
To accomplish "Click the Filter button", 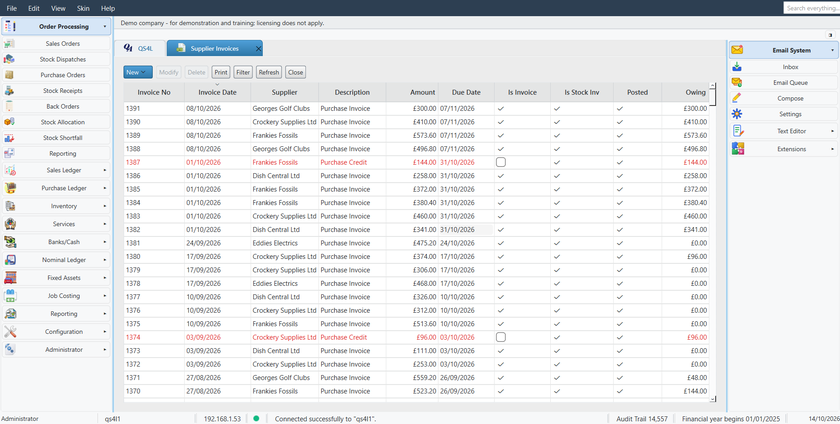I will 243,72.
